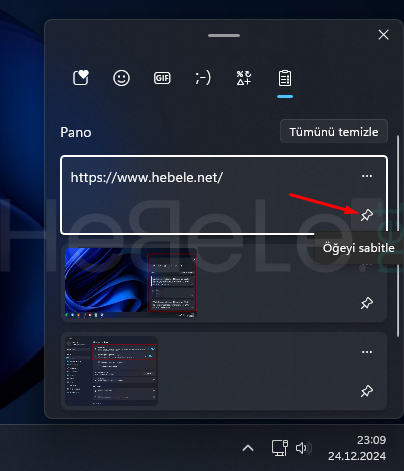Select the blue wallpaper screenshot thumbnail

point(131,283)
